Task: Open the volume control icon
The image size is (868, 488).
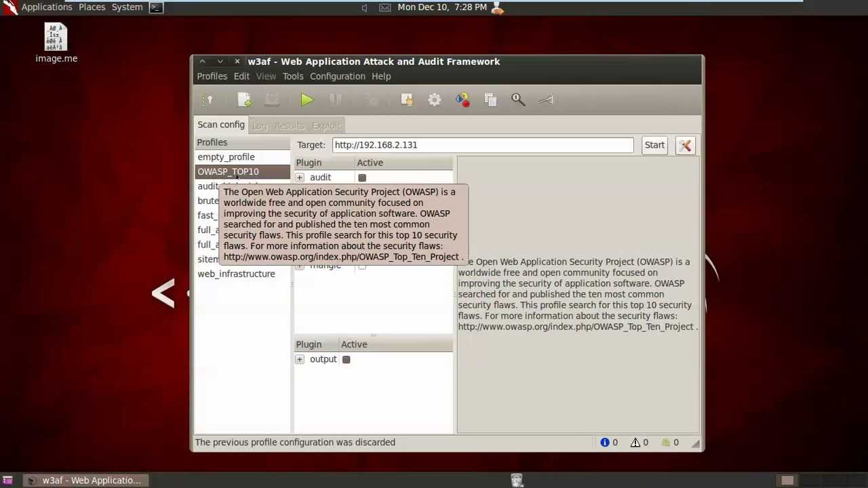Action: click(x=364, y=7)
